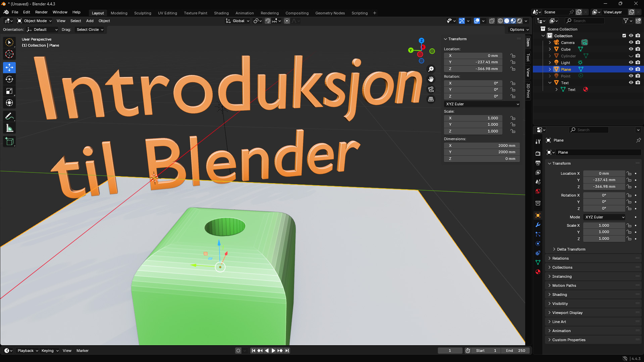Screen dimensions: 644x362
Task: Open the Object Data properties tab icon
Action: 538,262
